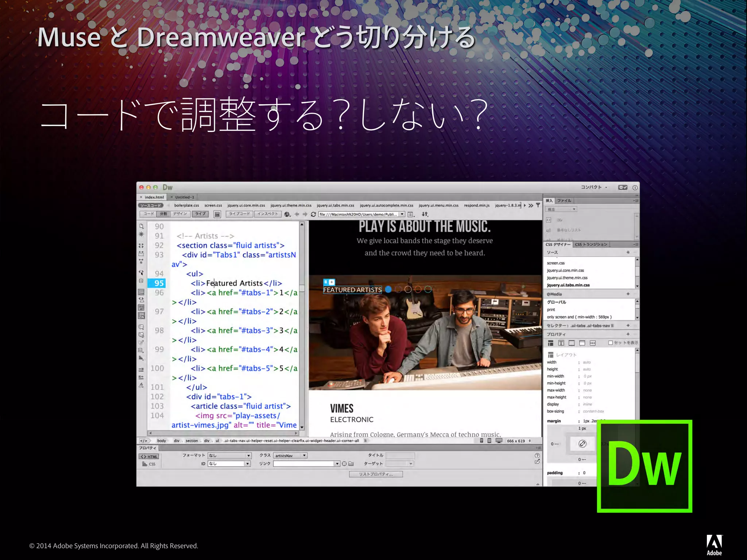Select Split view mode

[163, 214]
